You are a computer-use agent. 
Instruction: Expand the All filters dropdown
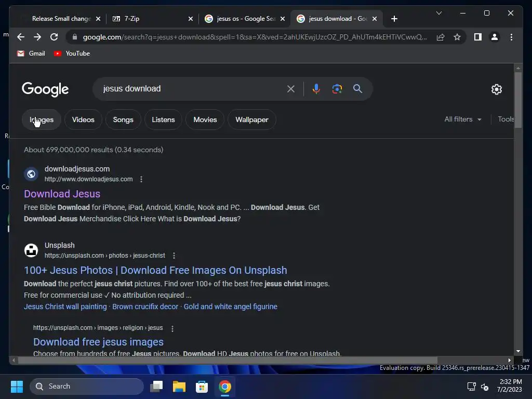click(463, 119)
